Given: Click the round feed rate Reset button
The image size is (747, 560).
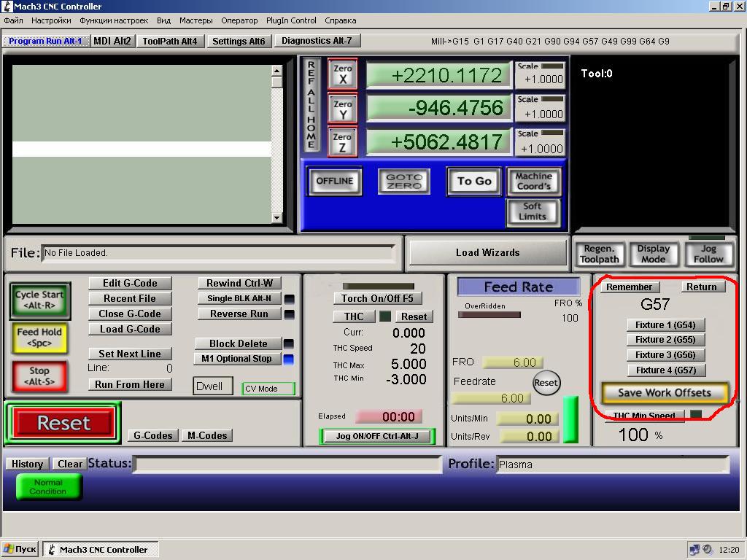Looking at the screenshot, I should [546, 383].
